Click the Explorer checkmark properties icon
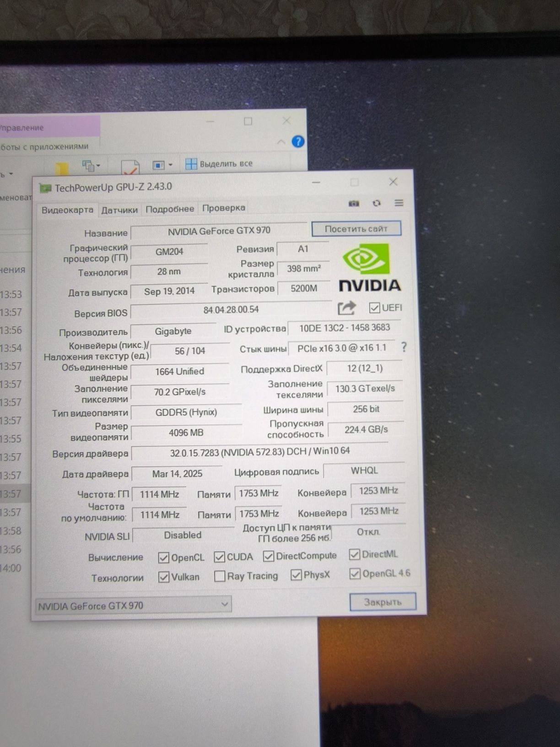Image resolution: width=560 pixels, height=747 pixels. point(130,168)
